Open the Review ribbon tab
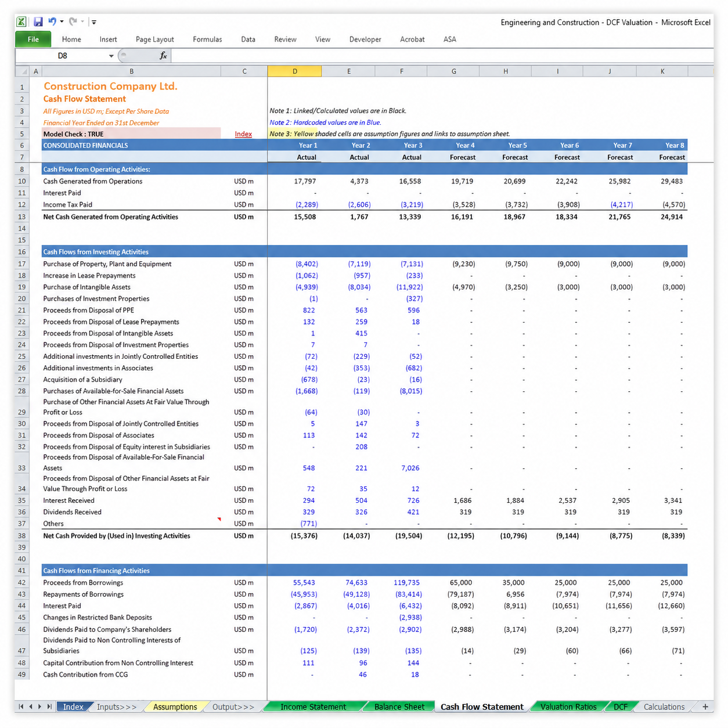This screenshot has width=728, height=728. point(285,39)
